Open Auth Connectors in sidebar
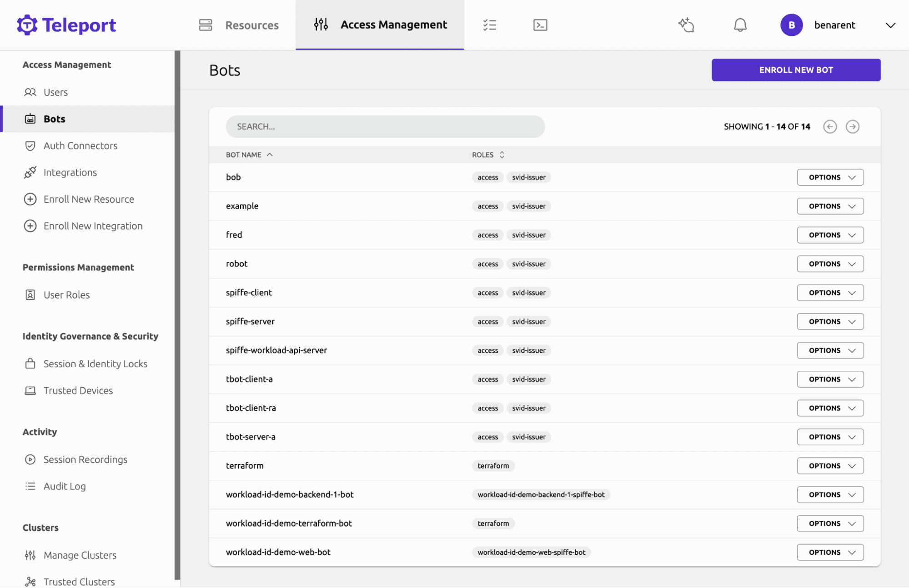Image resolution: width=909 pixels, height=588 pixels. pyautogui.click(x=80, y=146)
